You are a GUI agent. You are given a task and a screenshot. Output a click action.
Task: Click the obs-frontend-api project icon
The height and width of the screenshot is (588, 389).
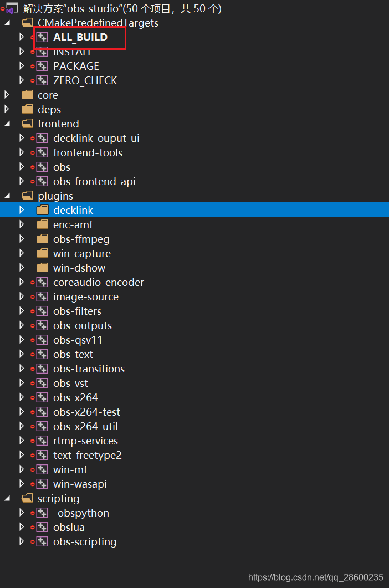pos(42,182)
